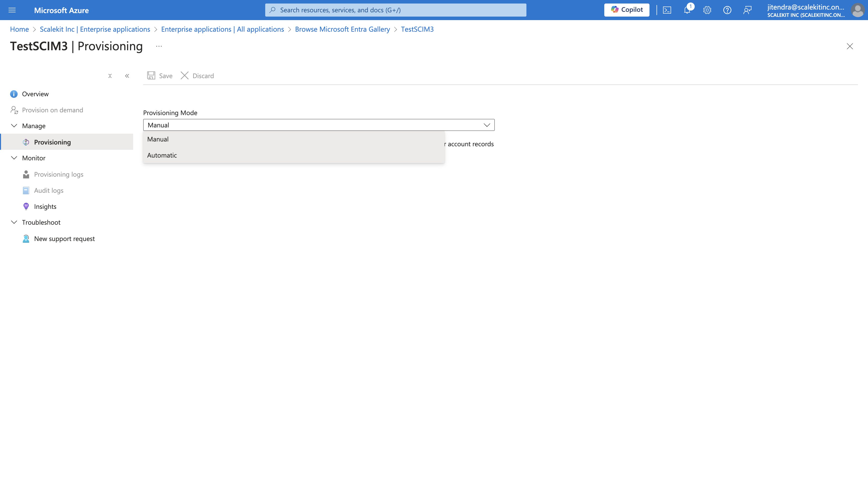Click the Save floppy disk icon

click(x=151, y=75)
